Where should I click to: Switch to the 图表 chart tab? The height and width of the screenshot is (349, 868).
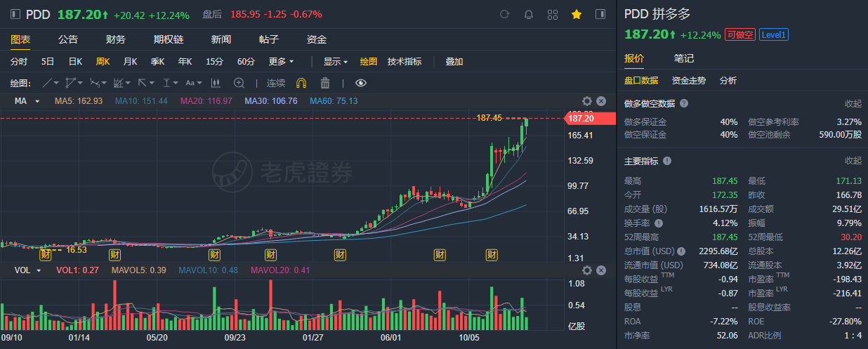[x=20, y=39]
